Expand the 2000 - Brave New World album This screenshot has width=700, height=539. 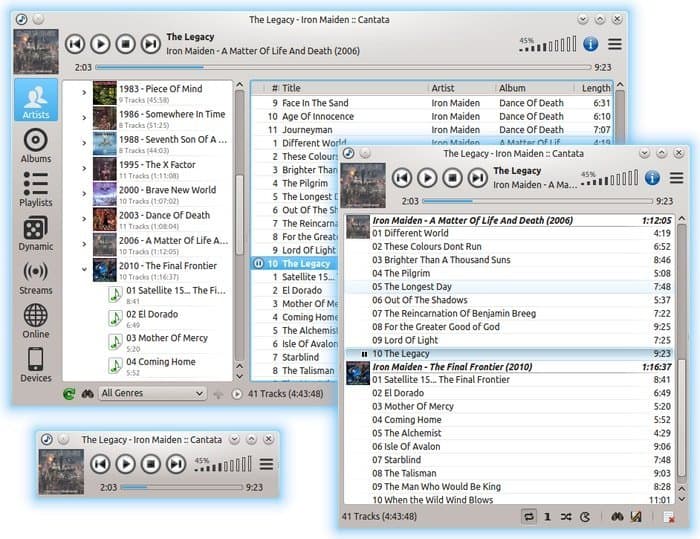(84, 194)
